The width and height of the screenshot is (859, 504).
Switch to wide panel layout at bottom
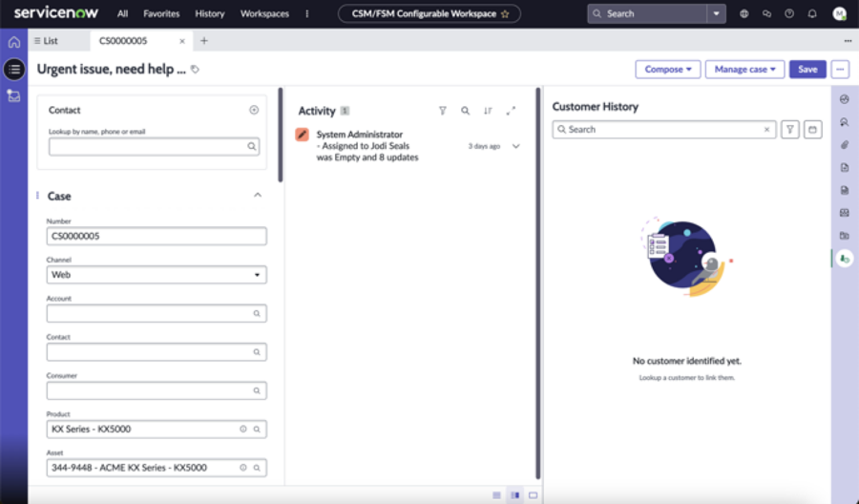point(533,495)
